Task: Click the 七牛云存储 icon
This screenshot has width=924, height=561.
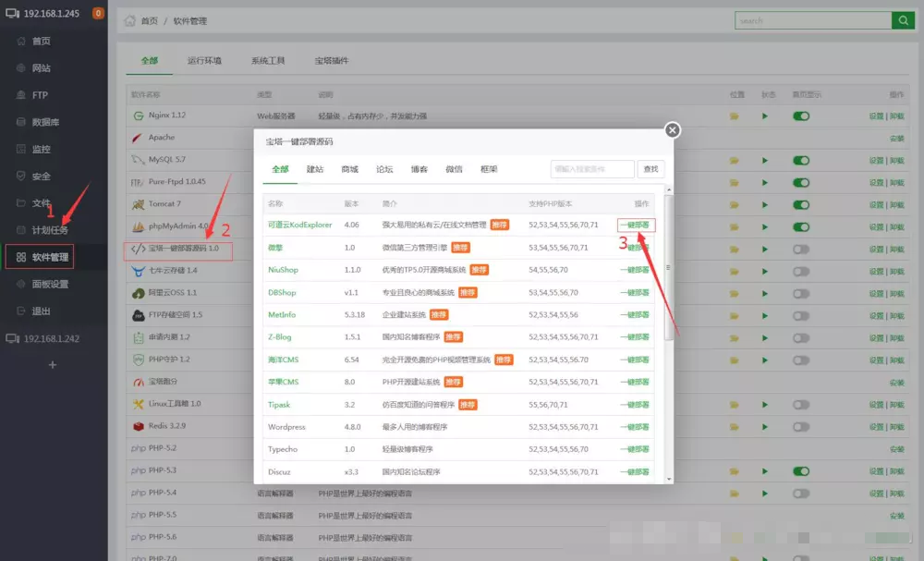Action: click(x=139, y=271)
